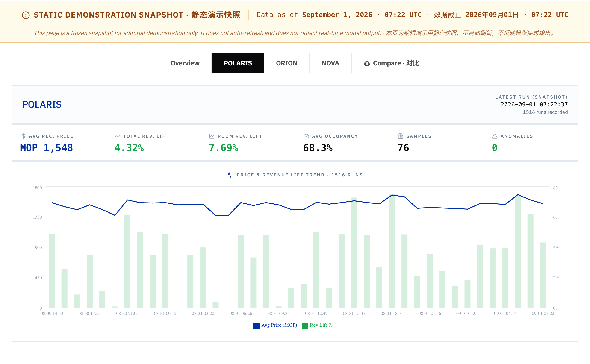The image size is (590, 364).
Task: Click the 4.32% total revenue lift value
Action: [129, 148]
